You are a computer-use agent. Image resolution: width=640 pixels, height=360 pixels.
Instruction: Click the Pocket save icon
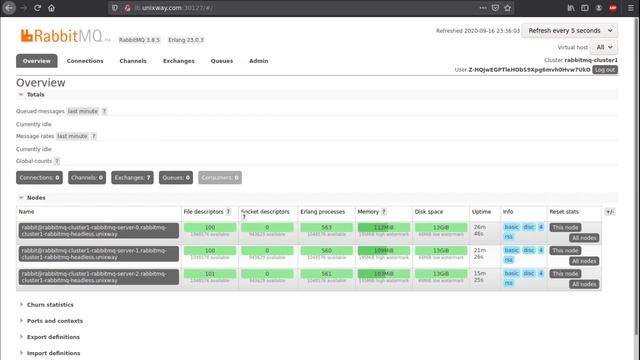tap(495, 8)
